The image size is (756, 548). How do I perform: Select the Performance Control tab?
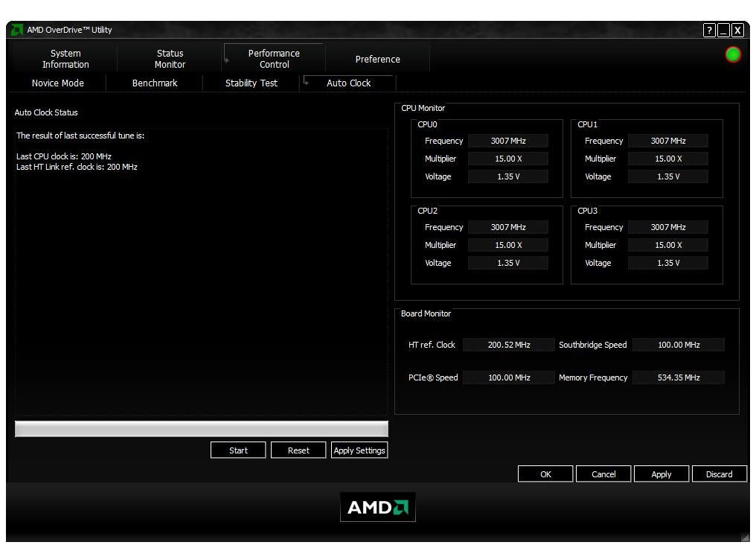[x=274, y=59]
